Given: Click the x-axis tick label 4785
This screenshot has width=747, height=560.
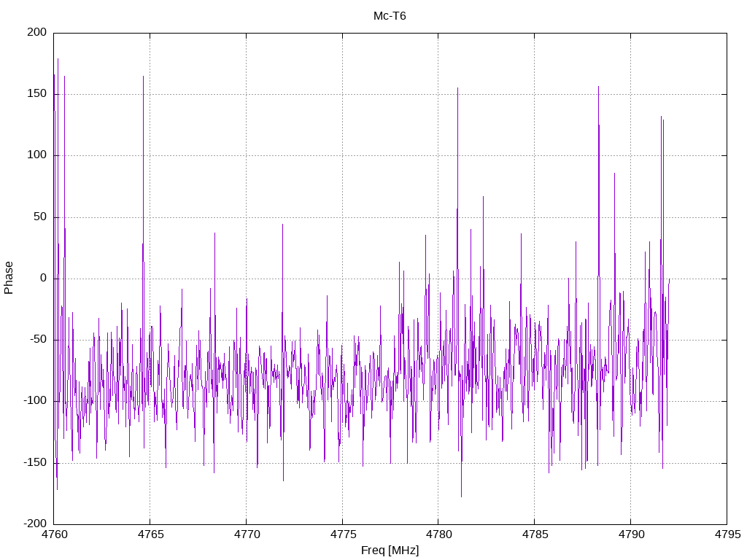Looking at the screenshot, I should (535, 534).
